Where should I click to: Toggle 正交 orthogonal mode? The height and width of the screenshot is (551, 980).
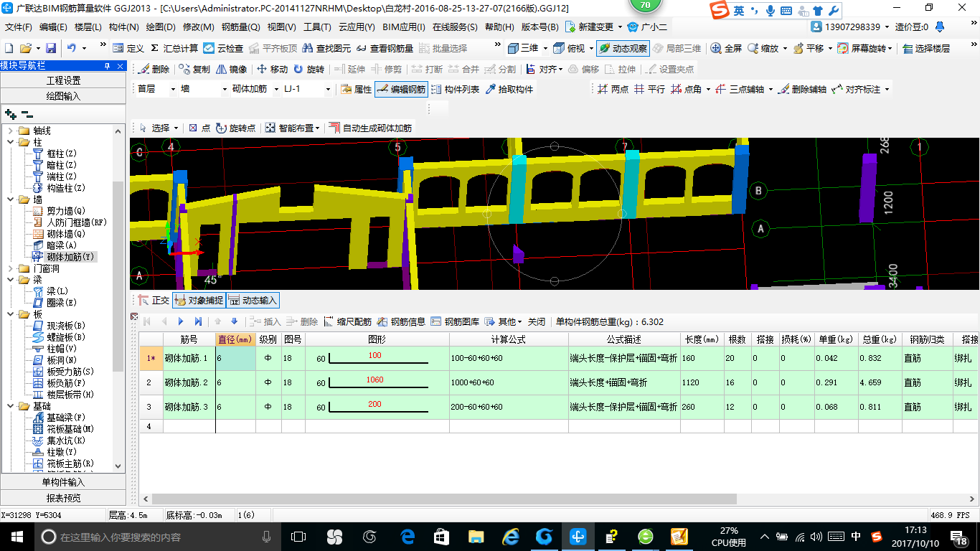154,301
